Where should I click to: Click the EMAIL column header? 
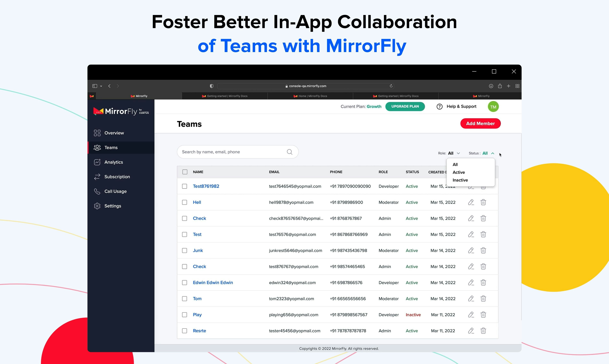click(x=274, y=172)
